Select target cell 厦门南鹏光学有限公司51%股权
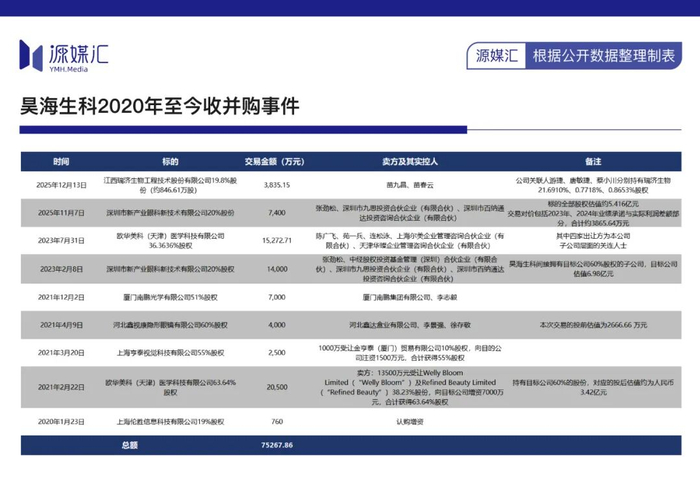700x477 pixels. (170, 297)
